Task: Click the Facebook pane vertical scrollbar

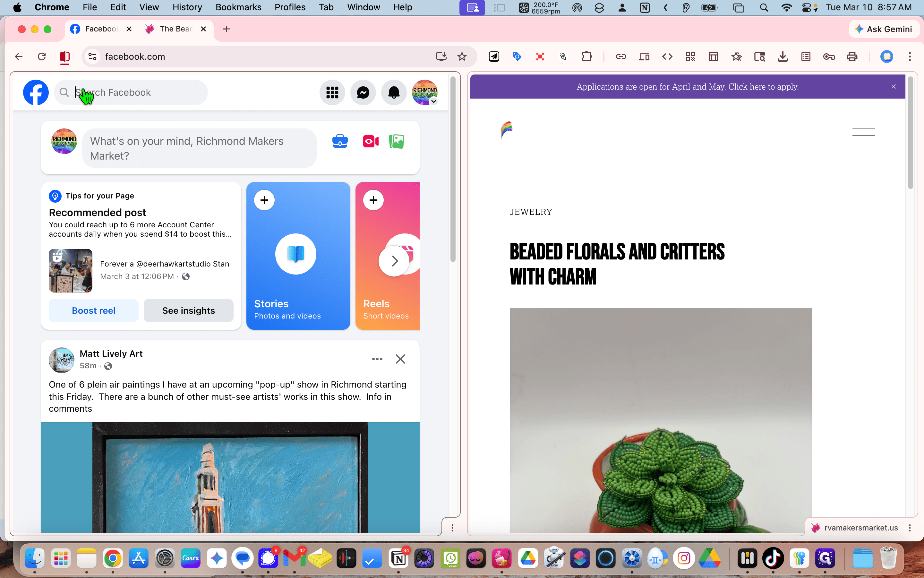Action: click(x=453, y=169)
